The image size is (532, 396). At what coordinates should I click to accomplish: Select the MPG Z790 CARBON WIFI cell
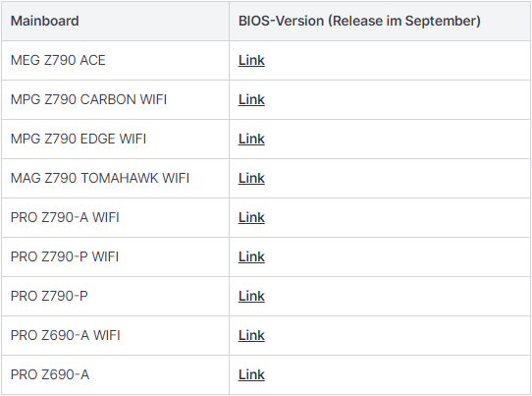[x=88, y=100]
